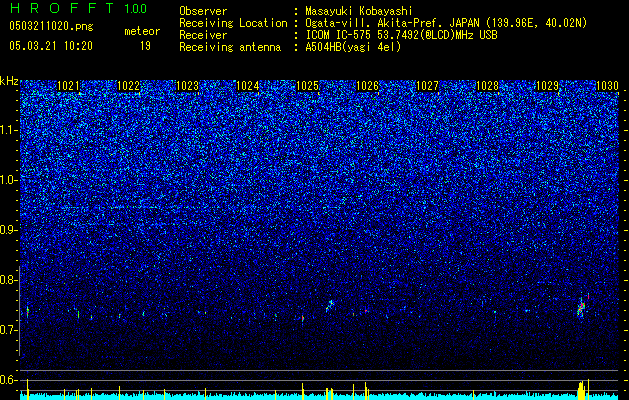The width and height of the screenshot is (629, 400).
Task: Select the filename 0503211020.png
Action: tap(51, 27)
